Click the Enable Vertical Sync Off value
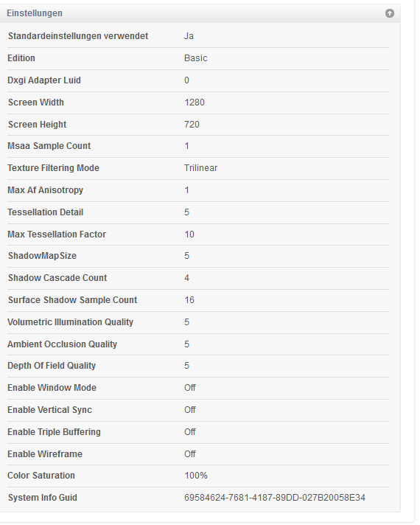The image size is (420, 525). [190, 410]
